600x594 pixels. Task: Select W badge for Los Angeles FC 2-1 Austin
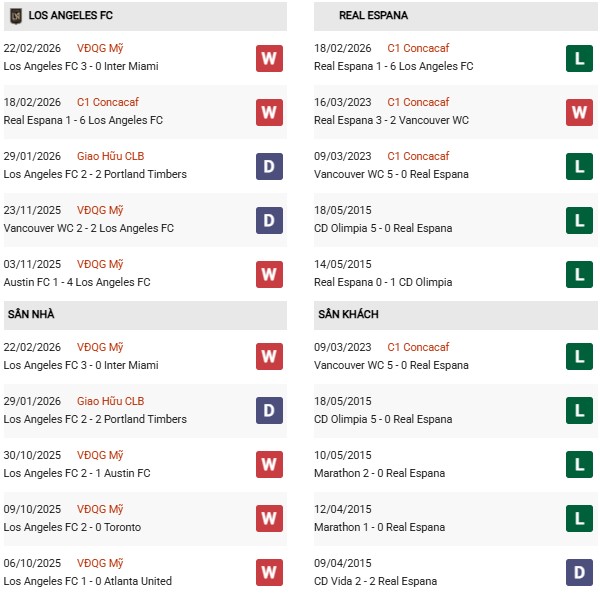[269, 464]
